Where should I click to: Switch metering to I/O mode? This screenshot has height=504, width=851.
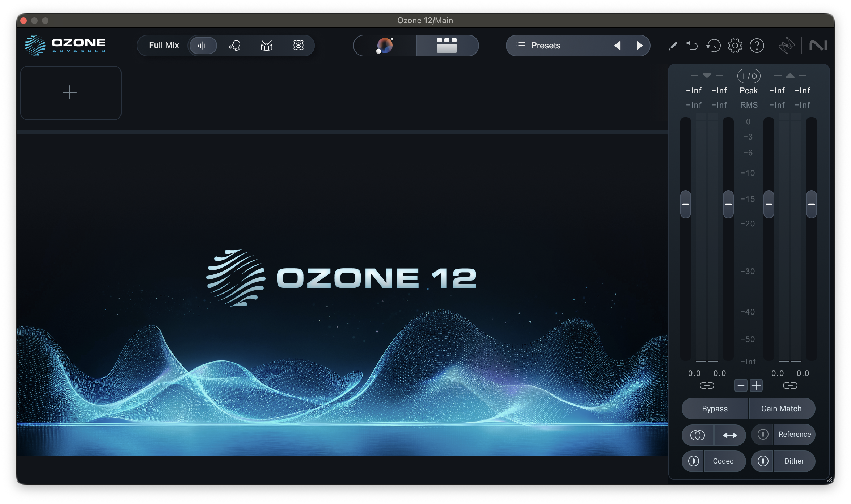point(749,76)
